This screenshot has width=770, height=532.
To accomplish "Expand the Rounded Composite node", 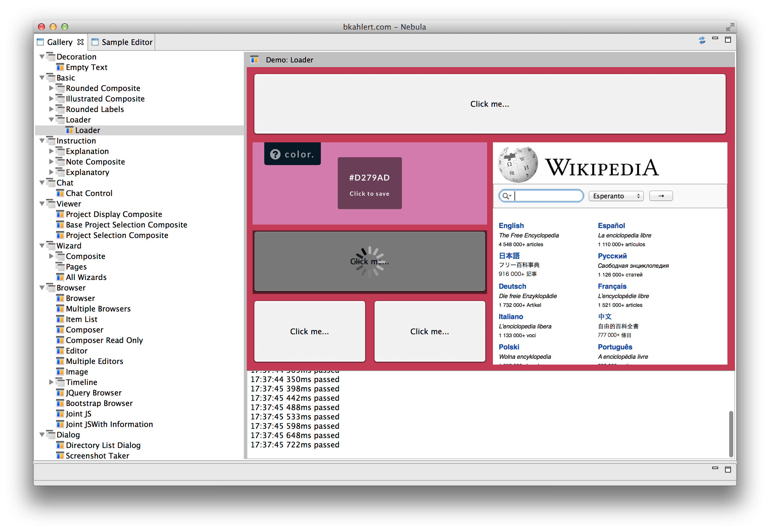I will (51, 88).
